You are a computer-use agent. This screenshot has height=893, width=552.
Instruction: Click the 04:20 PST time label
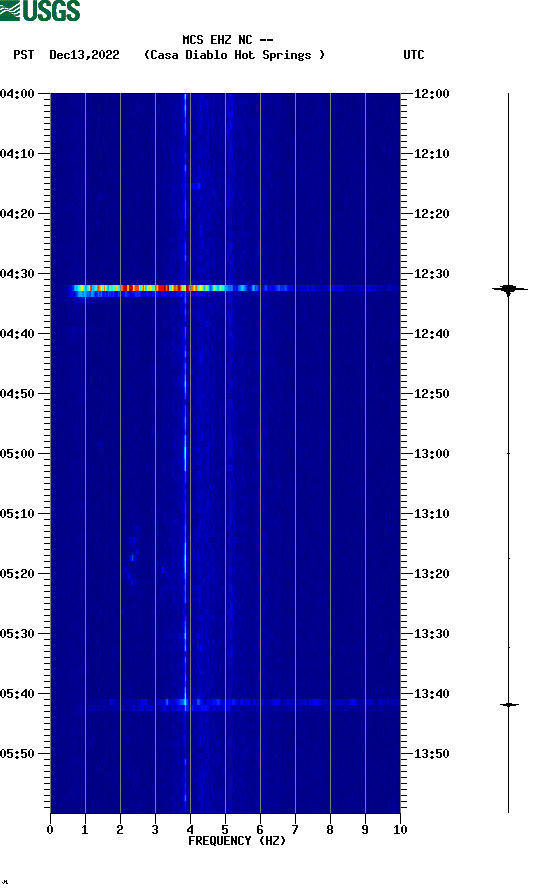point(18,214)
